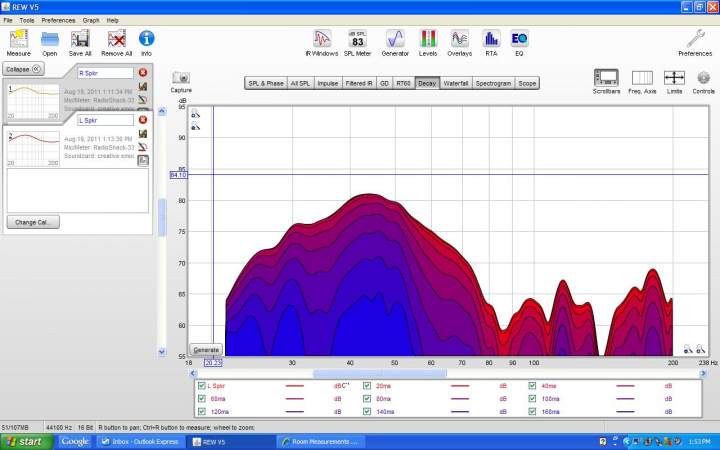Switch to the RT60 tab

[x=403, y=83]
